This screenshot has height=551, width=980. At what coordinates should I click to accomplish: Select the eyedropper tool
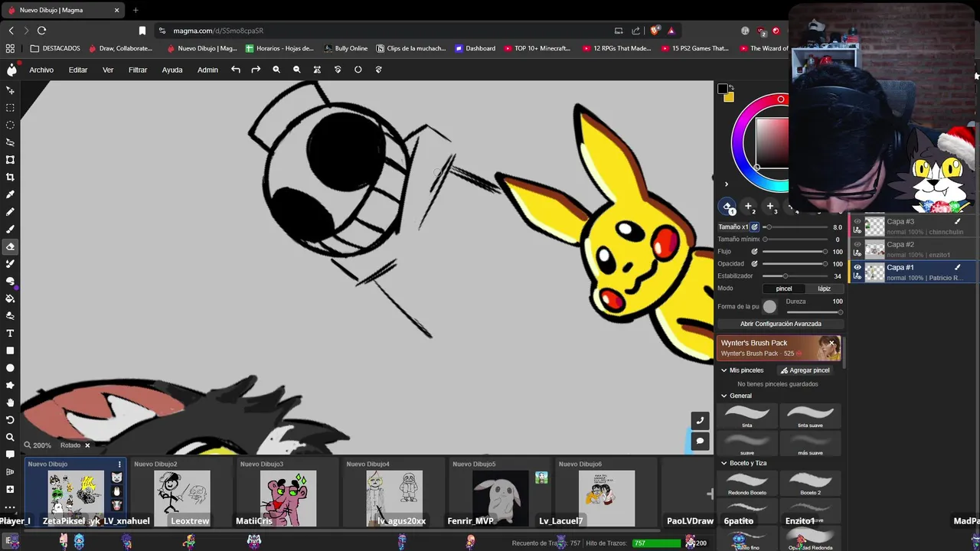pyautogui.click(x=10, y=194)
